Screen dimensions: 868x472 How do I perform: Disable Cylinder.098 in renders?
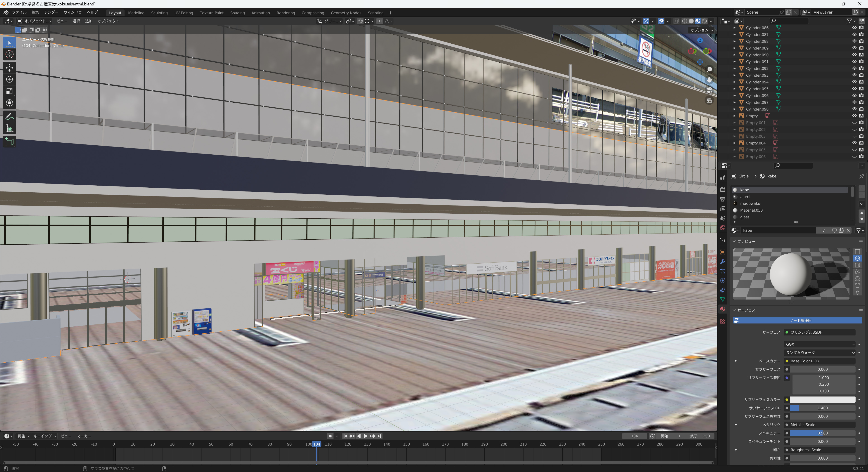pos(861,109)
